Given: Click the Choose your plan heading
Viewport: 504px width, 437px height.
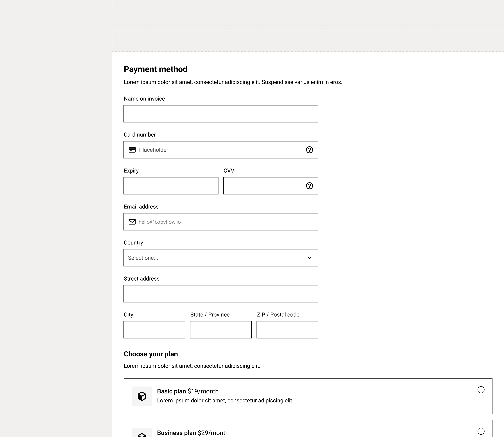Looking at the screenshot, I should click(x=151, y=354).
